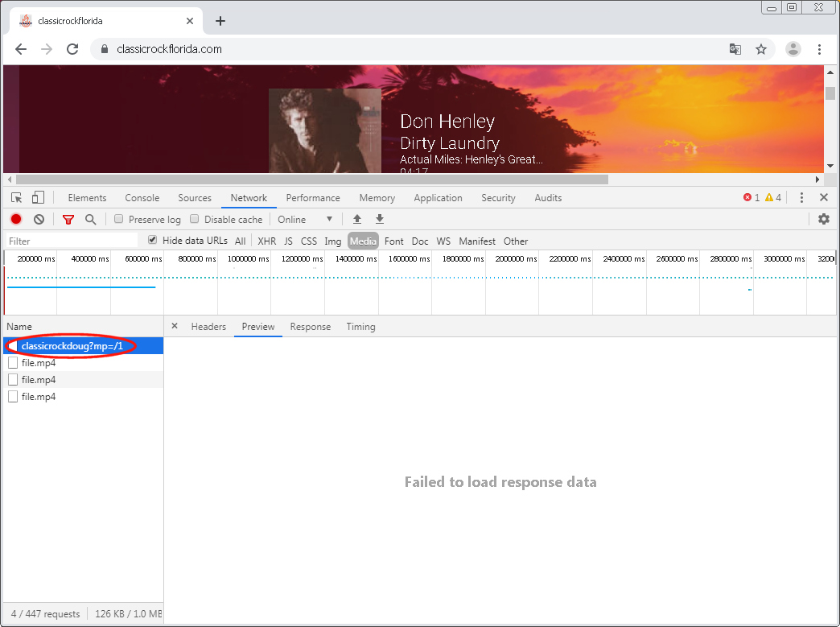Click the Don Henley album art thumbnail
840x627 pixels.
325,130
